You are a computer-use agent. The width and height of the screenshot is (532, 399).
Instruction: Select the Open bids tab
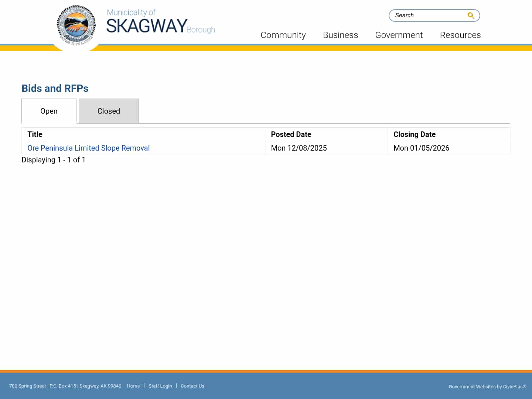pos(49,111)
